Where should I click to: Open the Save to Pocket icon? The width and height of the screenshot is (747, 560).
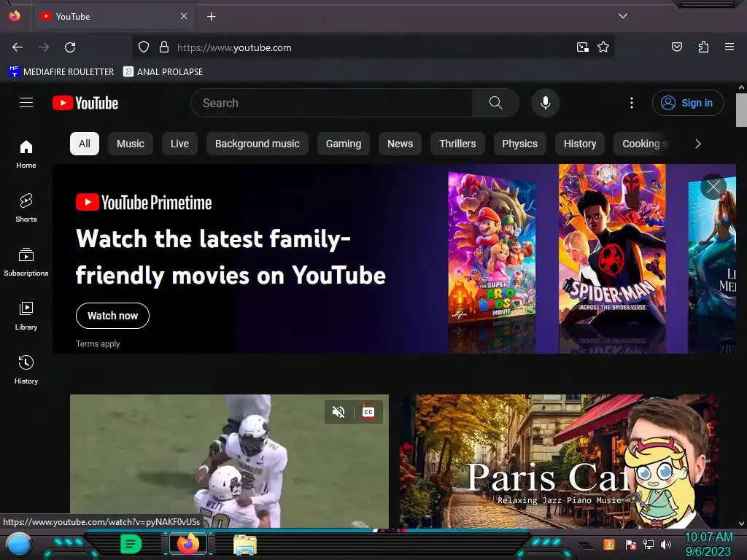[x=677, y=47]
